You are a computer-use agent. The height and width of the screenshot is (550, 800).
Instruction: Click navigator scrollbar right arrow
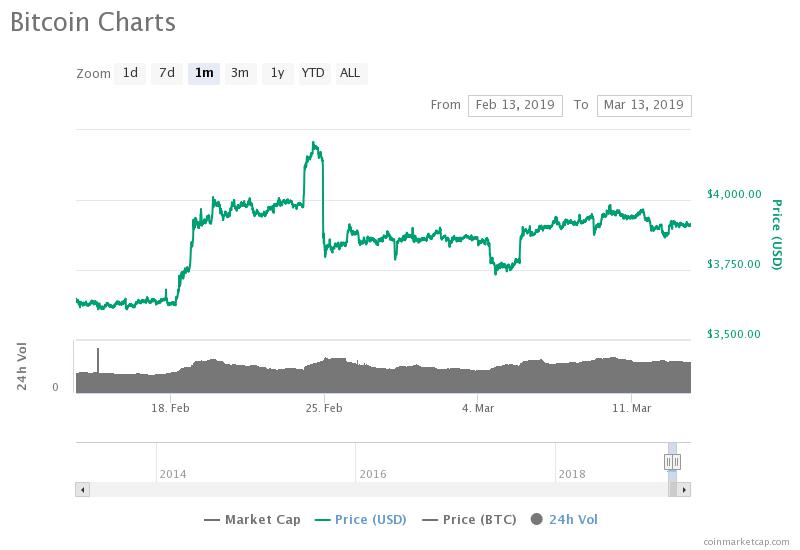coord(685,490)
